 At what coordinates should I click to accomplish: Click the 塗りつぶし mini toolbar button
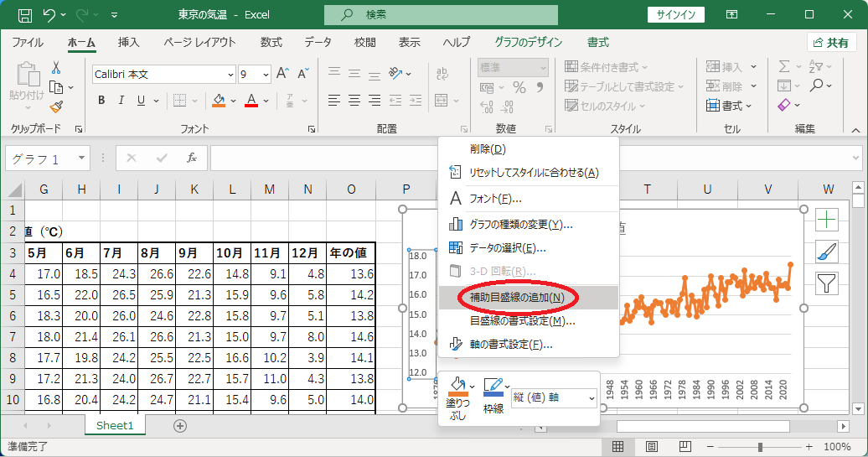click(457, 399)
